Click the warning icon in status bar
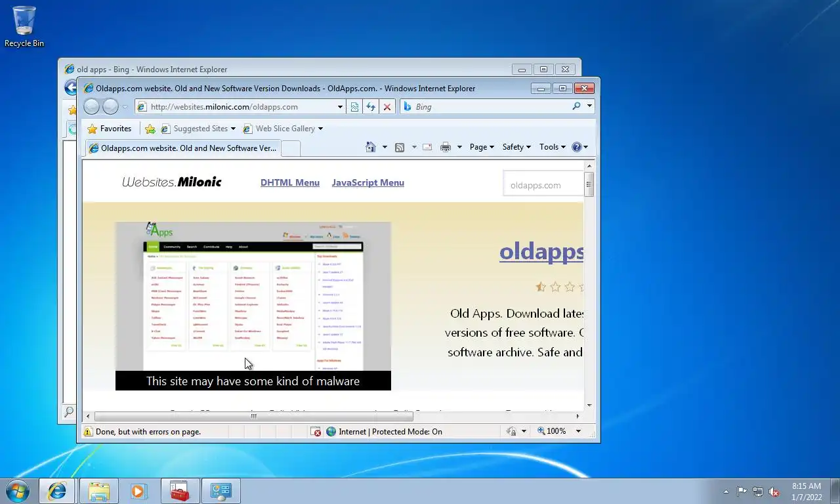 88,432
